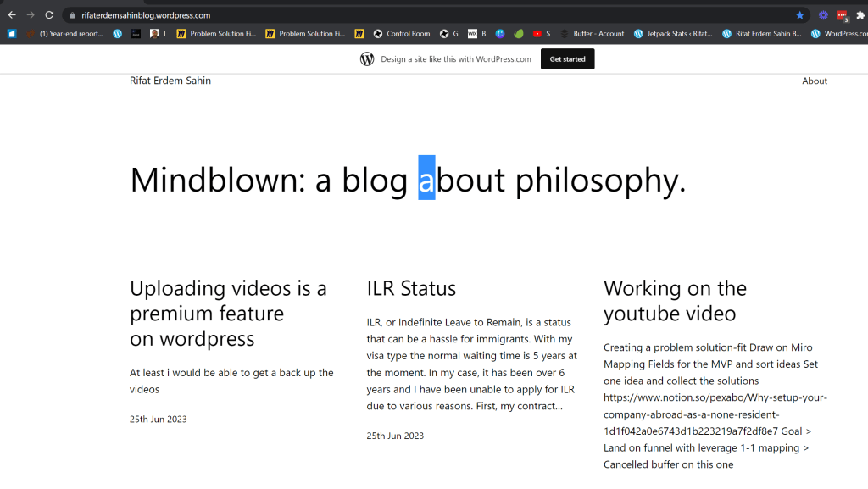Open the Control Room bookmark
Viewport: 868px width, 489px height.
(402, 34)
